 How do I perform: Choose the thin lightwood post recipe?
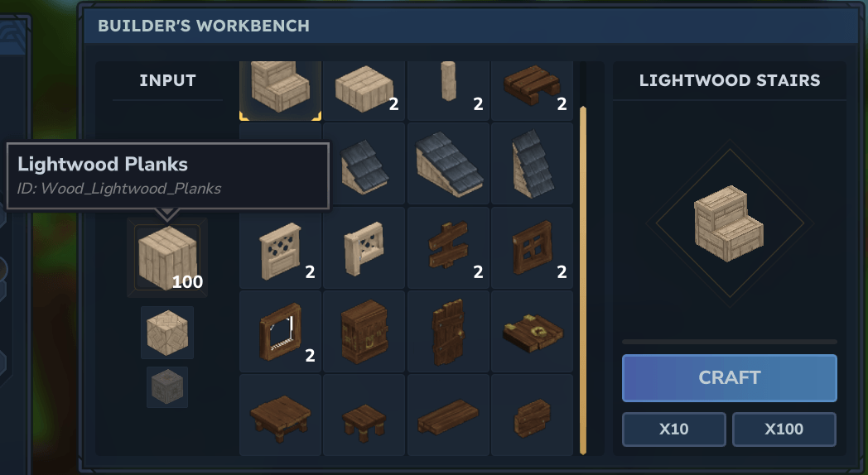448,91
